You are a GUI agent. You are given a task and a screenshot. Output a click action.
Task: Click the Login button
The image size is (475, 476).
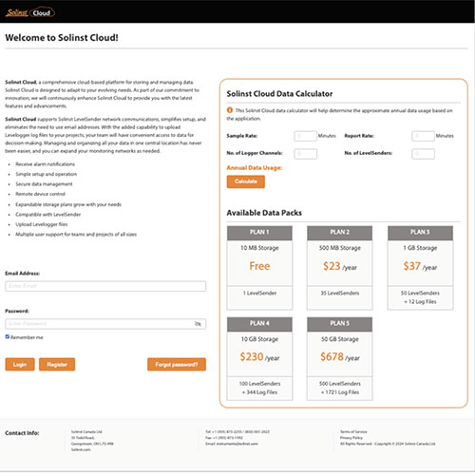[20, 365]
